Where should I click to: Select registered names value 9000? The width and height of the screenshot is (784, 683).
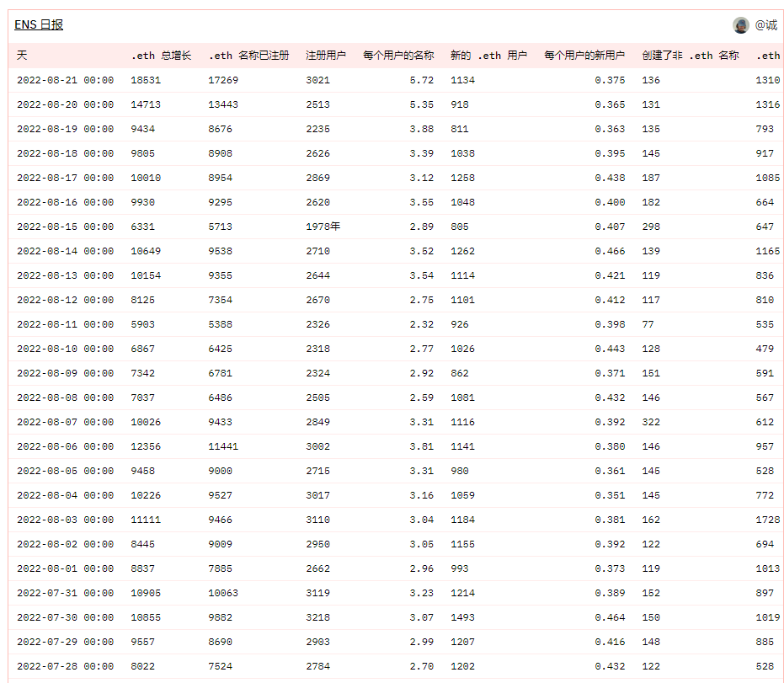pyautogui.click(x=220, y=471)
